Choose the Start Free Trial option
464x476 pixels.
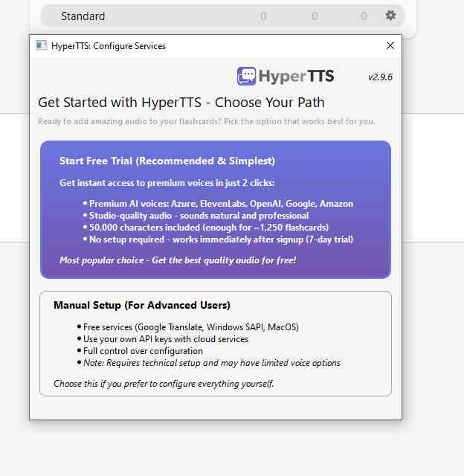(215, 209)
